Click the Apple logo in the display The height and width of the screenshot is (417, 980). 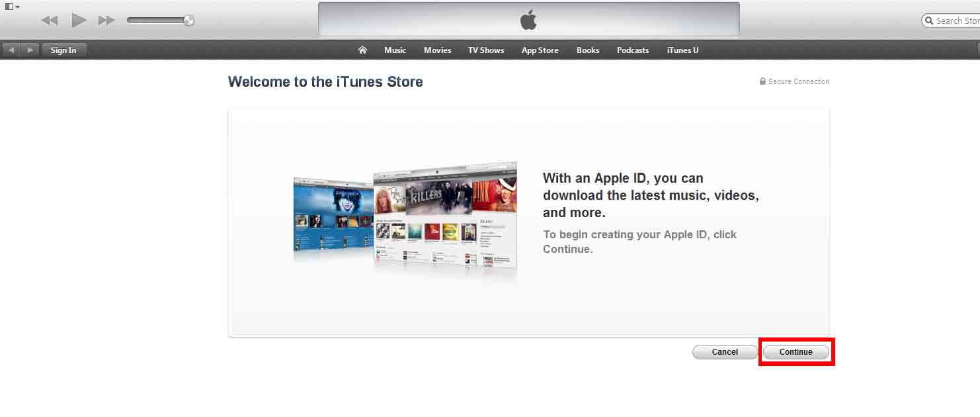point(528,21)
